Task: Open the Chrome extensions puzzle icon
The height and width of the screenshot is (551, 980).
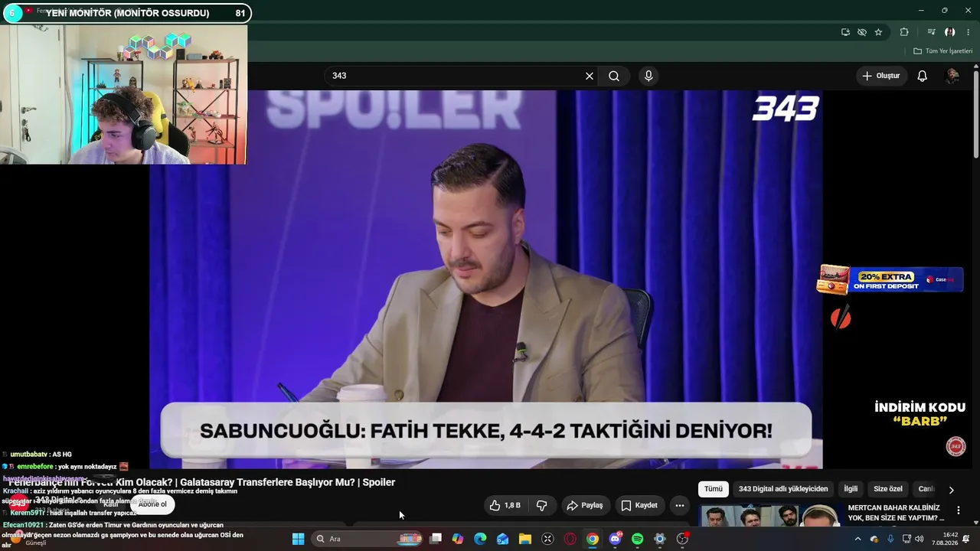Action: point(904,32)
